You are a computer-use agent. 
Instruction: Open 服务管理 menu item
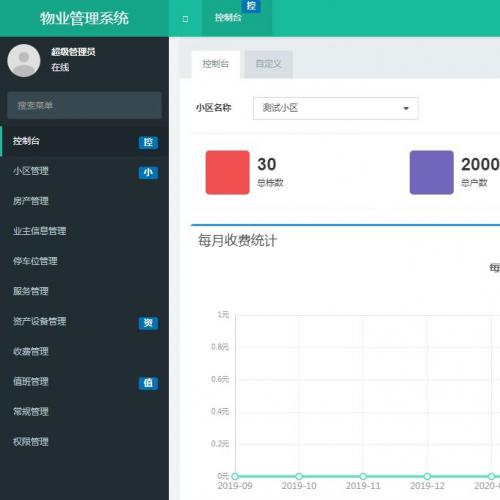84,291
